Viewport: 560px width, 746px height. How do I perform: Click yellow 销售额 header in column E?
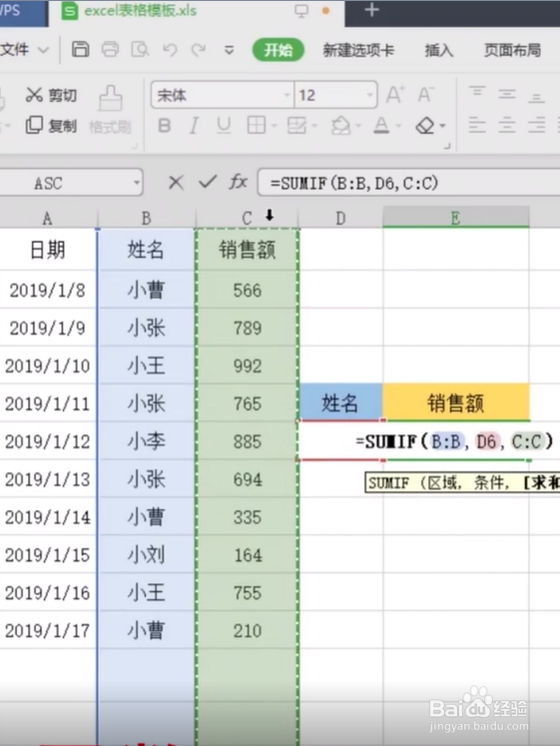pyautogui.click(x=455, y=403)
